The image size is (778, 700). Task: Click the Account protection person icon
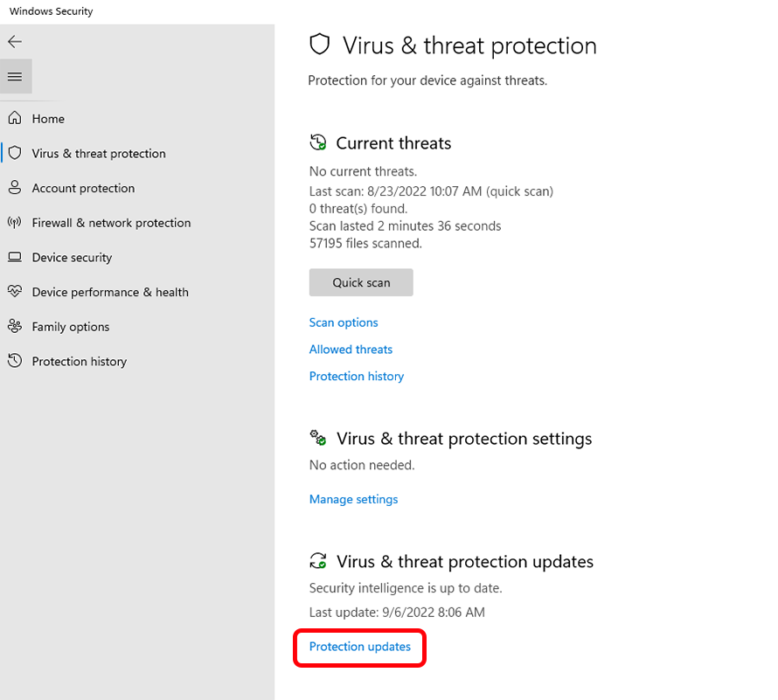click(x=15, y=188)
